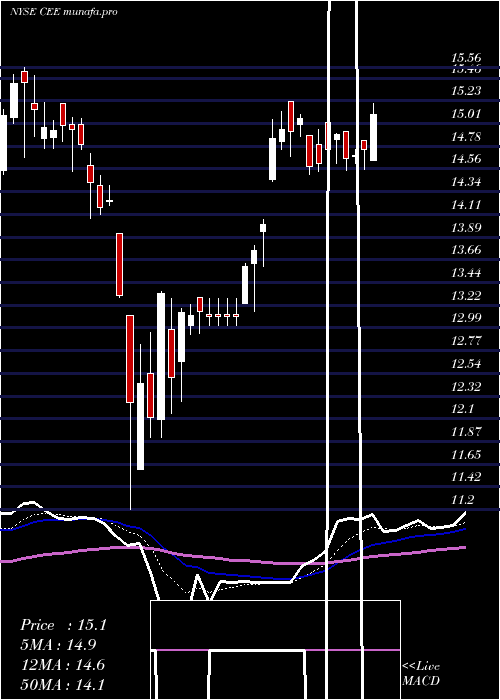The height and width of the screenshot is (700, 500).
Task: Click the 14.11 price axis label
Action: tap(466, 205)
